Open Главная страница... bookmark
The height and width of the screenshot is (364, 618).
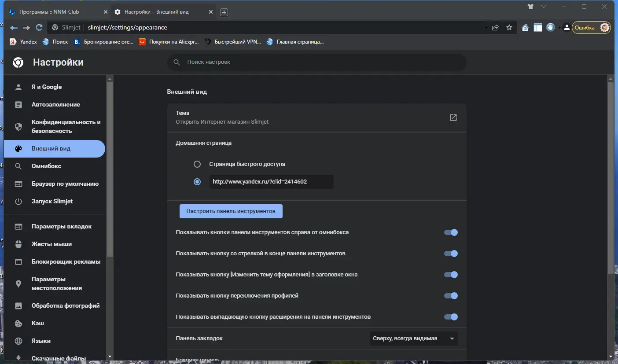[295, 42]
